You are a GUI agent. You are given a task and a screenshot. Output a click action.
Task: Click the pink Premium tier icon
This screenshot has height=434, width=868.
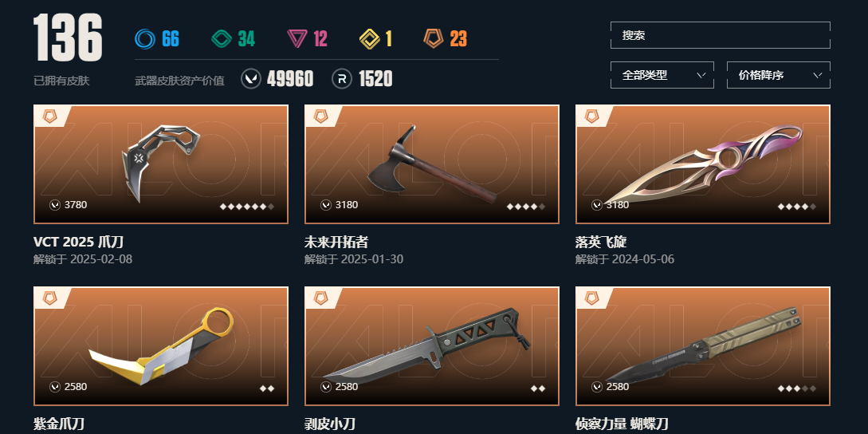pyautogui.click(x=297, y=39)
